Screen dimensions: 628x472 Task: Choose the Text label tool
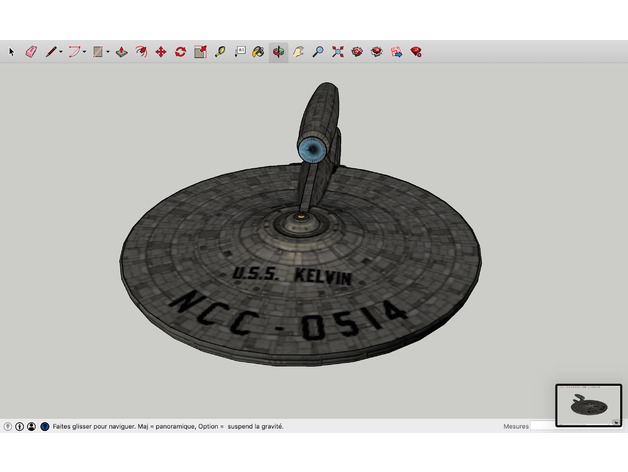coord(240,52)
